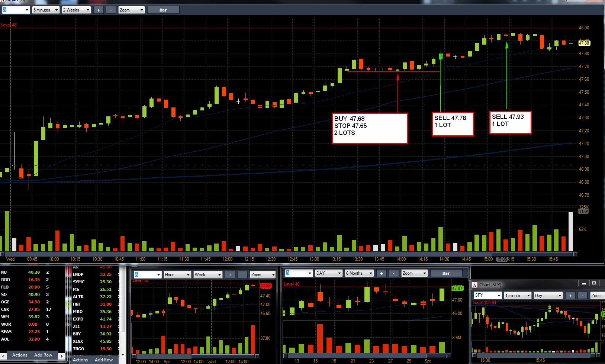Click plus button in SPY chart window
Viewport: 605px width, 364px height.
pos(570,296)
